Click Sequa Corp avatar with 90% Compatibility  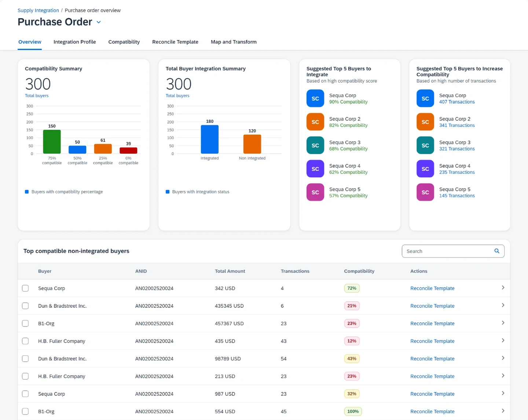coord(315,98)
